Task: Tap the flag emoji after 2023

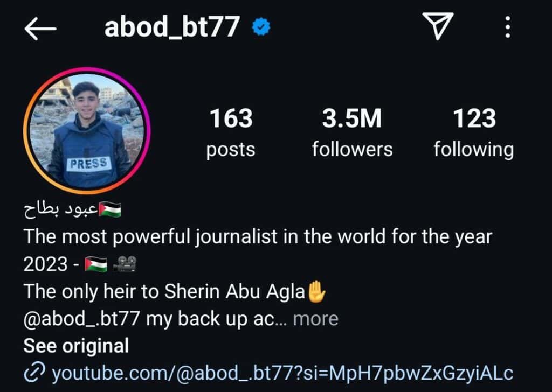Action: [96, 264]
